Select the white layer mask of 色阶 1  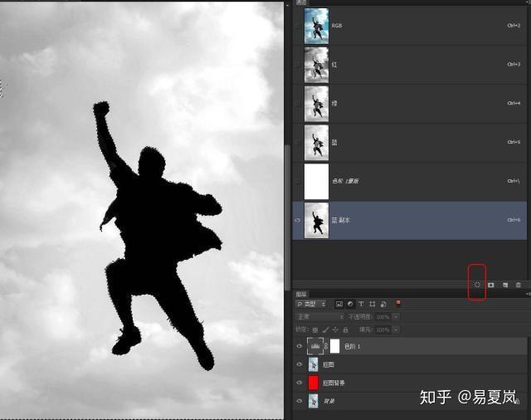click(334, 346)
